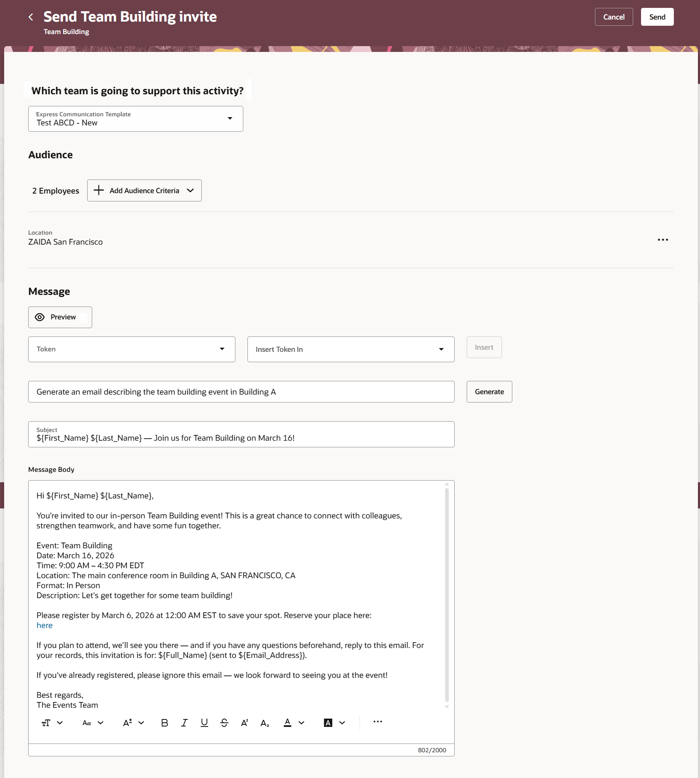Click Send to deliver the invite

pyautogui.click(x=657, y=17)
